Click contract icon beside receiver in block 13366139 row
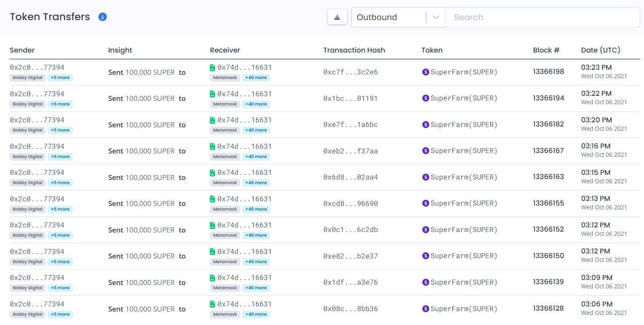 (212, 277)
